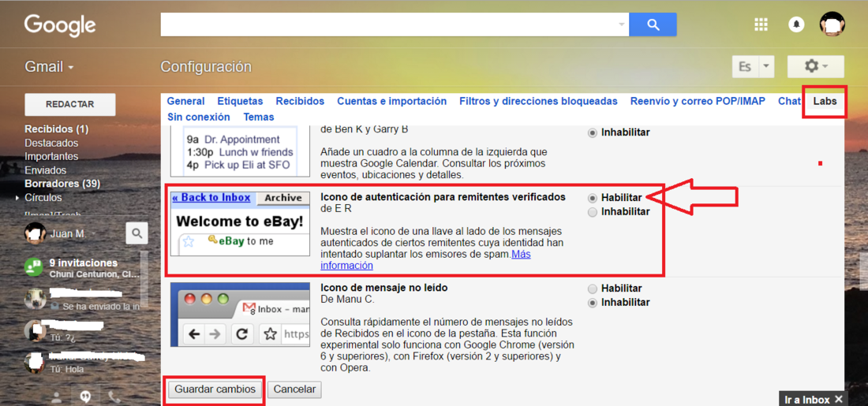The image size is (868, 406).
Task: Open the settings gear menu
Action: pos(815,66)
